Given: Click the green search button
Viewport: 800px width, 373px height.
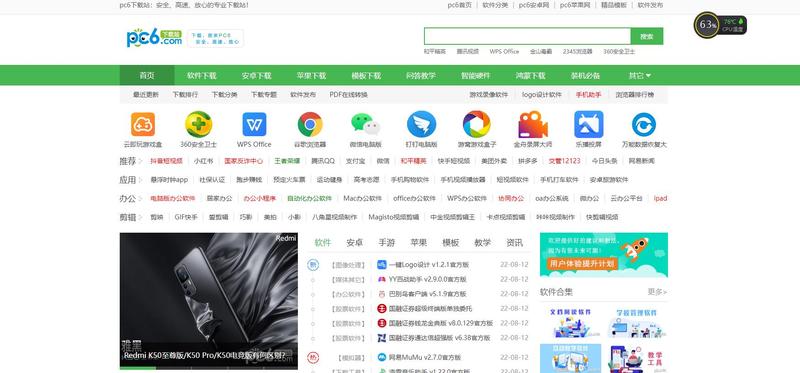Looking at the screenshot, I should [646, 36].
